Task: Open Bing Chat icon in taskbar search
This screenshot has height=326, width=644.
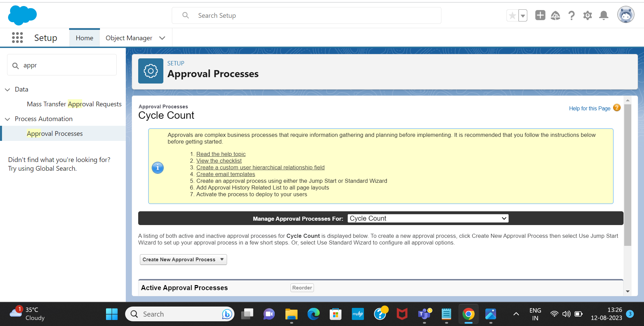Action: [227, 314]
